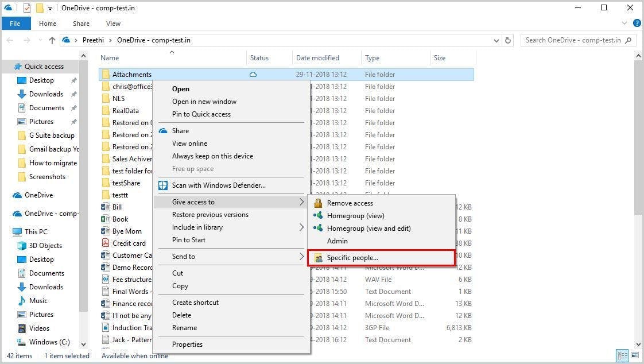Click the Back navigation button
644x364 pixels.
coord(10,40)
